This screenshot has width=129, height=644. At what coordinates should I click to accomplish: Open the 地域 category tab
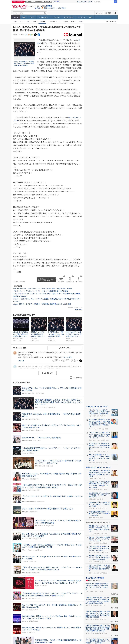pyautogui.click(x=80, y=22)
